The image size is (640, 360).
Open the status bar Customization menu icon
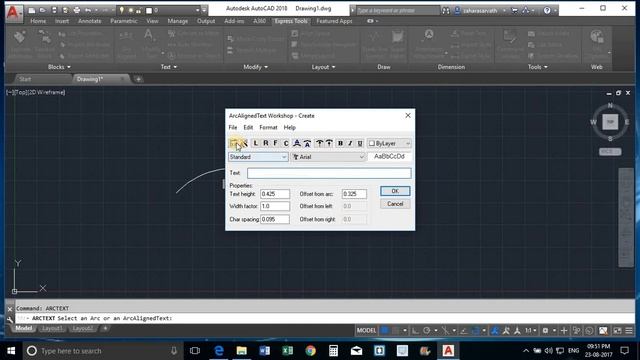tap(629, 330)
